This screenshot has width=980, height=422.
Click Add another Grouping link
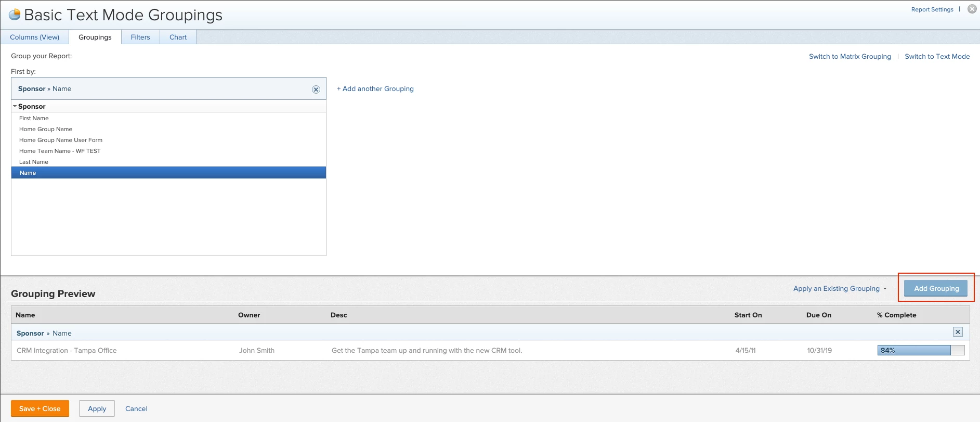(x=375, y=88)
